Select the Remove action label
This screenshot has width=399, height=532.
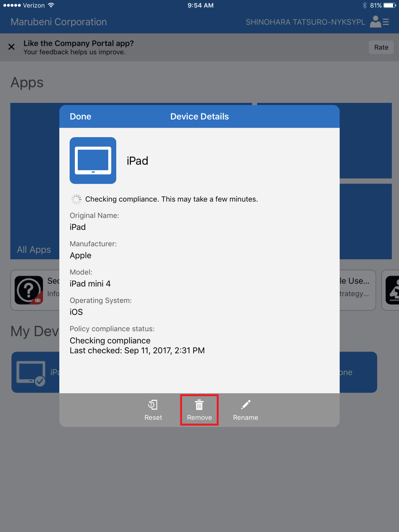pyautogui.click(x=199, y=417)
